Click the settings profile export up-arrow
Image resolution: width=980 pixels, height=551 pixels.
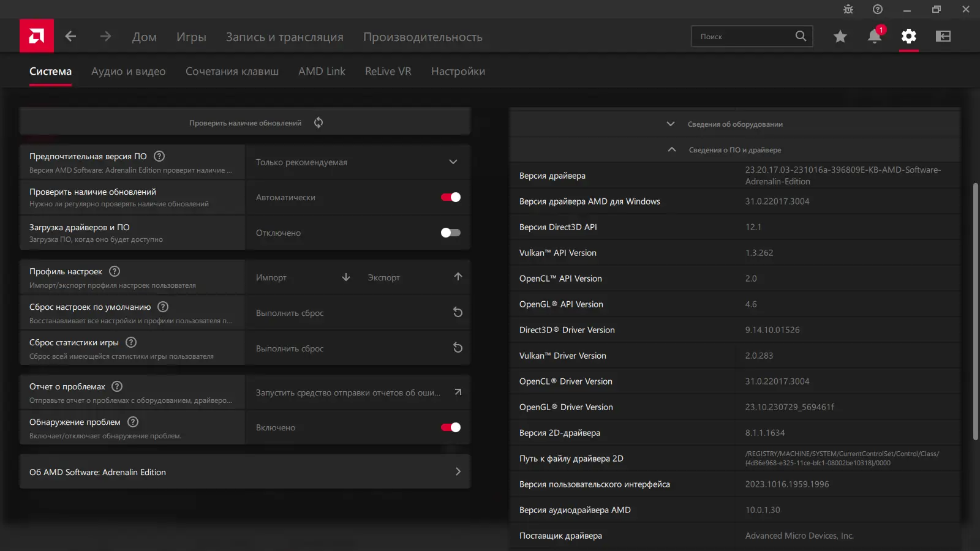458,277
